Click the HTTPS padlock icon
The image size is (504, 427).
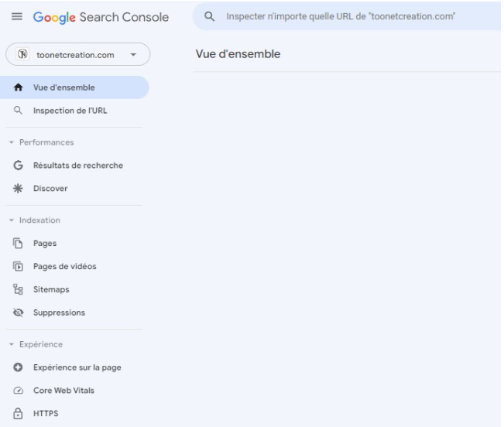17,412
